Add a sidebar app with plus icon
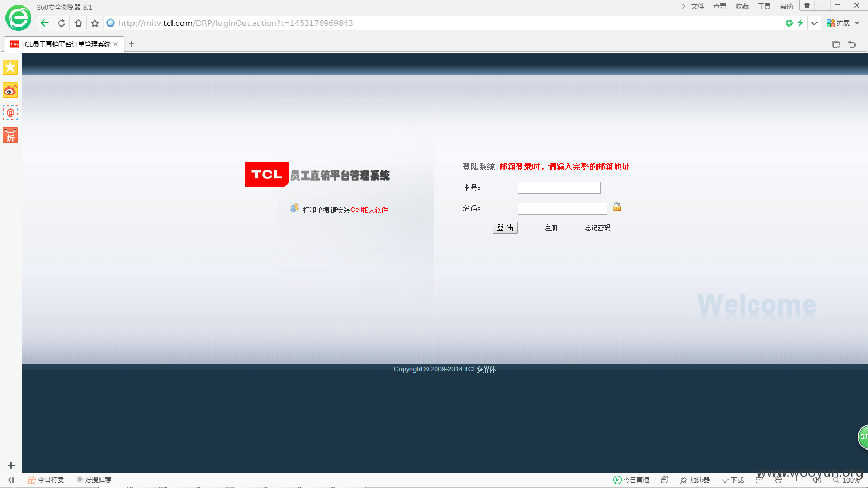This screenshot has width=868, height=488. click(x=11, y=465)
